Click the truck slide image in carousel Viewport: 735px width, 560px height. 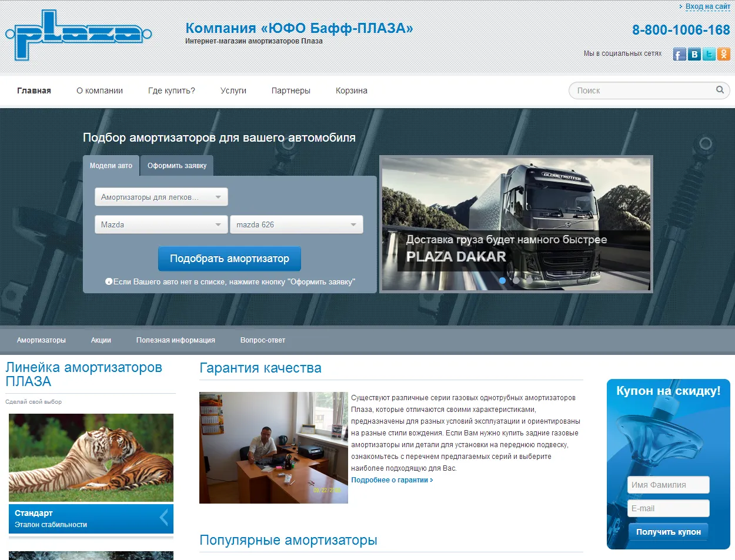click(x=516, y=224)
